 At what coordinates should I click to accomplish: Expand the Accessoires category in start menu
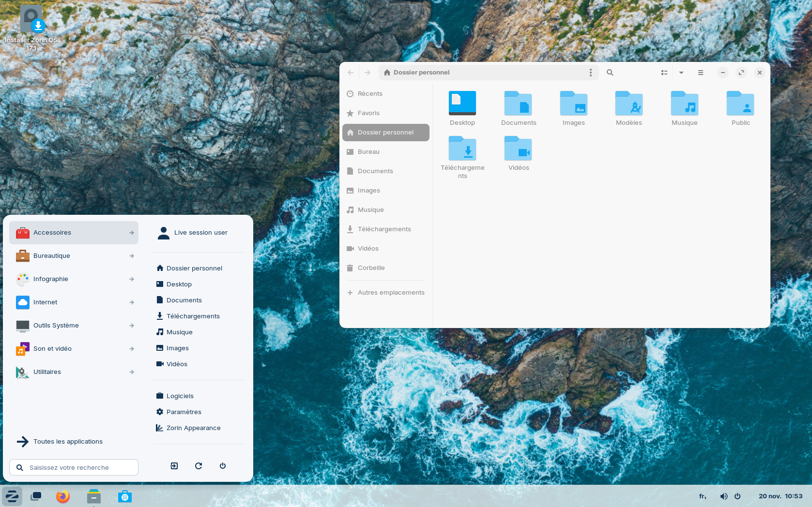tap(74, 233)
